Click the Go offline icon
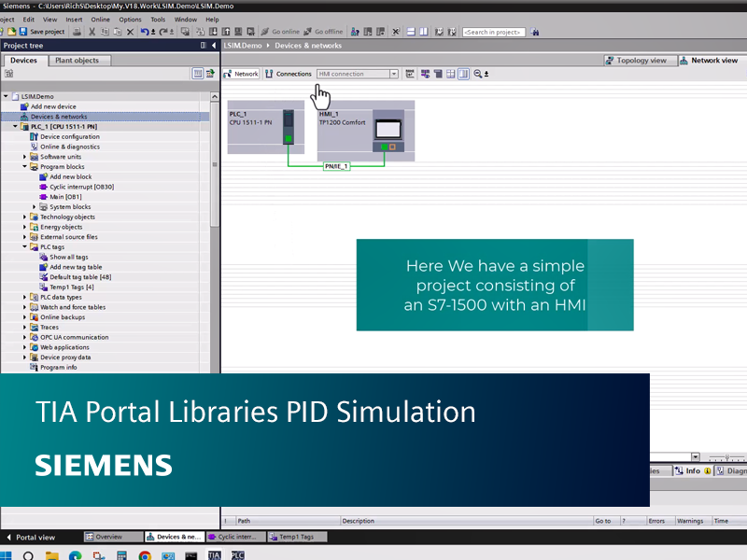The image size is (747, 560). click(x=305, y=31)
